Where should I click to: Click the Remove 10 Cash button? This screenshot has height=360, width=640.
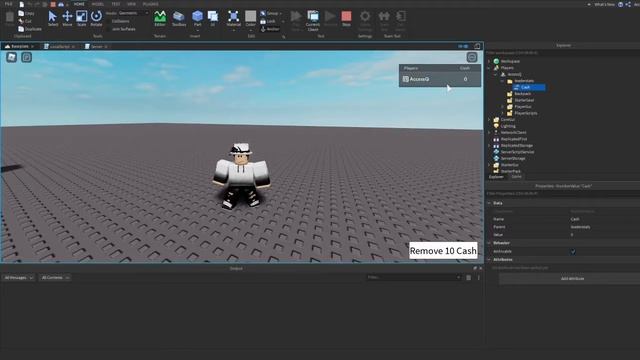(x=443, y=251)
